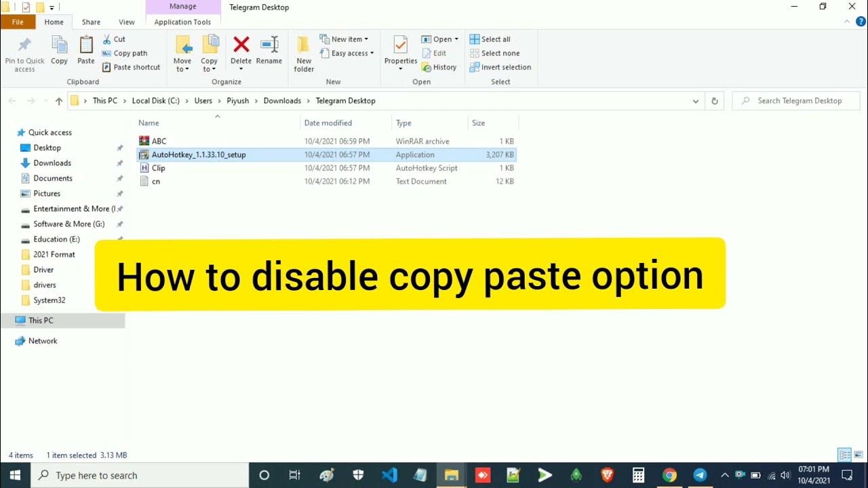Open Calculator from the taskbar
This screenshot has height=488, width=868.
(x=638, y=475)
